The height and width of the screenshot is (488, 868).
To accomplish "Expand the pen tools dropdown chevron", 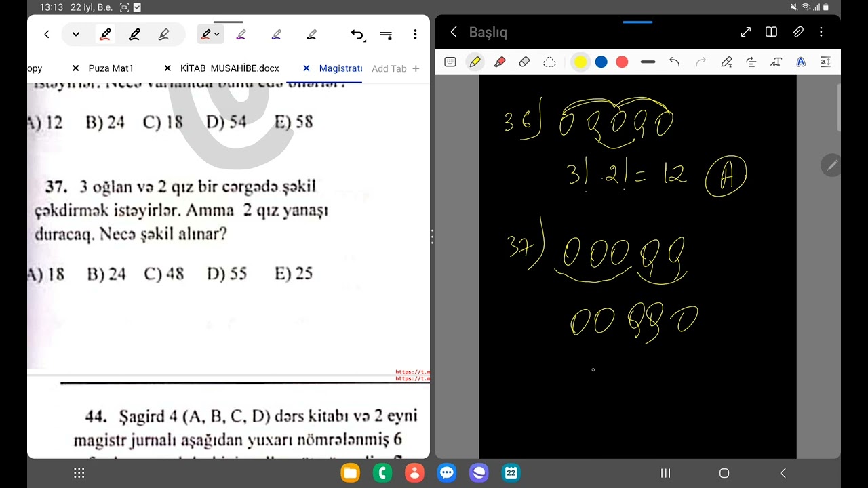I will tap(76, 34).
